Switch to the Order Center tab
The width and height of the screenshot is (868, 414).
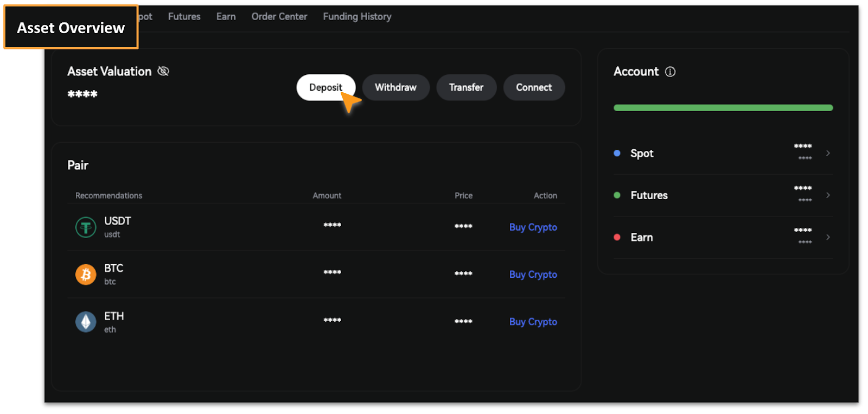coord(279,17)
